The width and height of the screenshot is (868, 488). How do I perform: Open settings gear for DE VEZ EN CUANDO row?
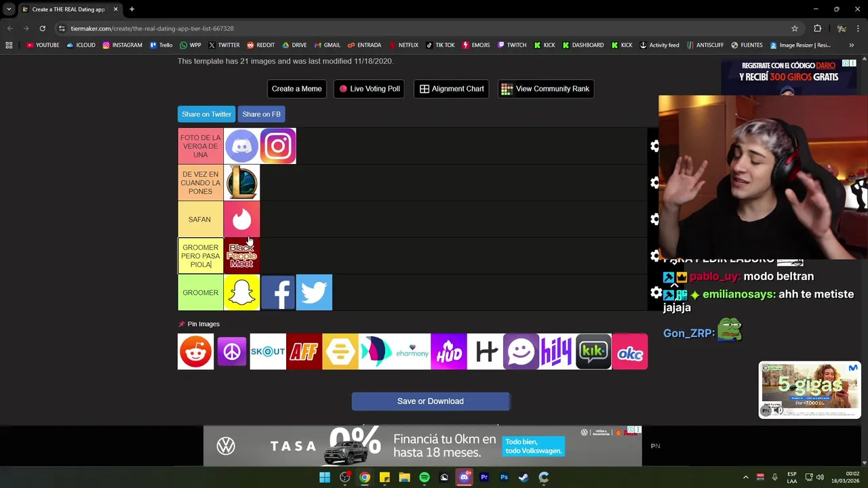(655, 183)
